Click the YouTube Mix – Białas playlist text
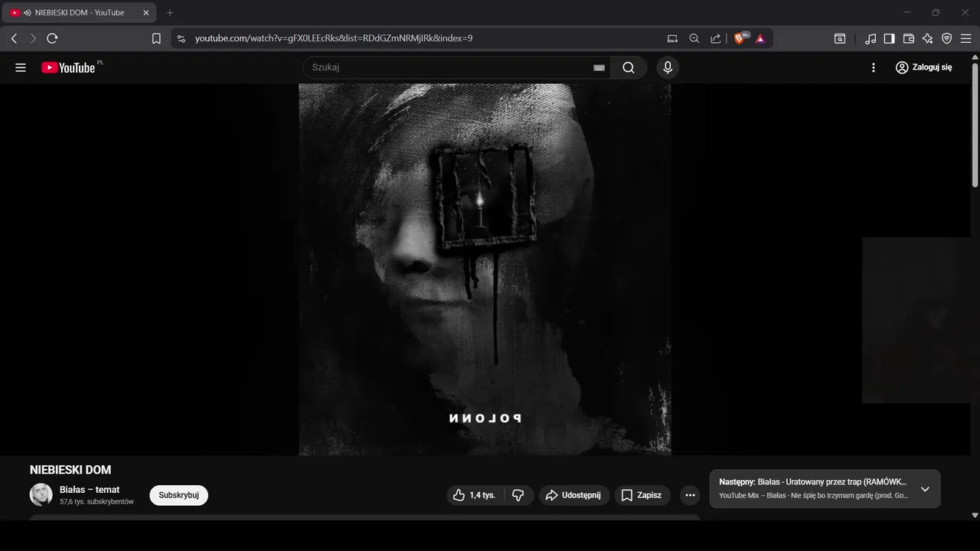The image size is (980, 551). 814,496
